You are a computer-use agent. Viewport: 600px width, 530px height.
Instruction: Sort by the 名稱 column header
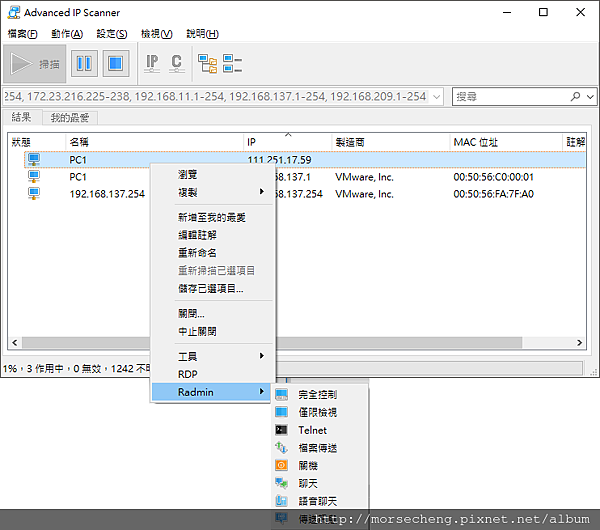point(155,142)
